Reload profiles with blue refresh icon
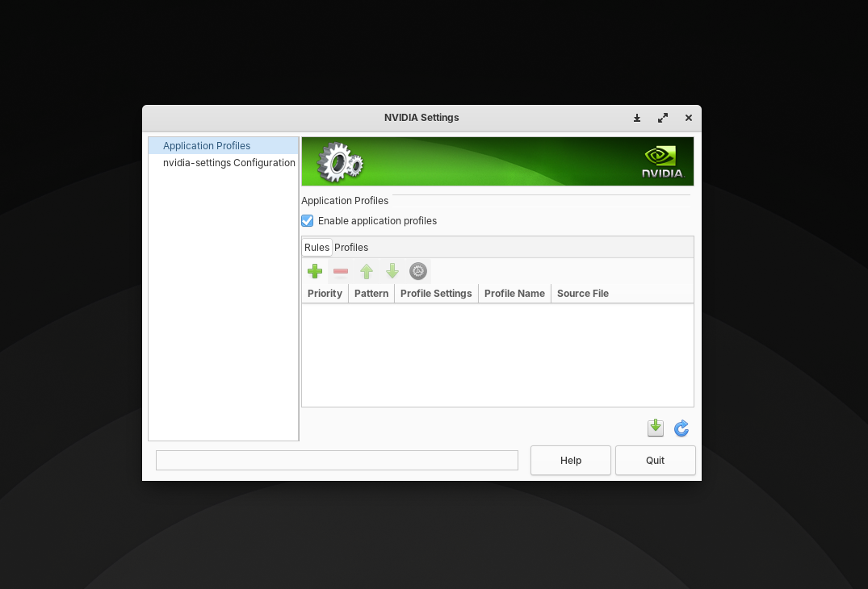This screenshot has width=868, height=589. [681, 428]
